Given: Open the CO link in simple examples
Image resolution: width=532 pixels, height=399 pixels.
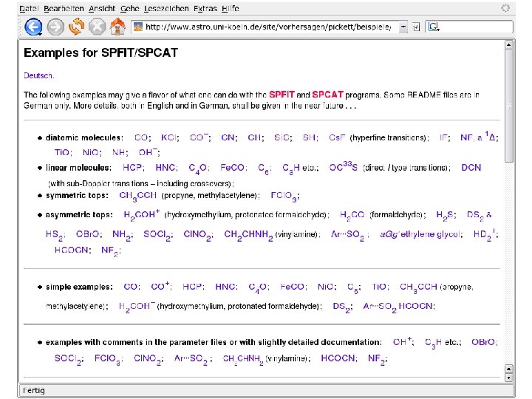Looking at the screenshot, I should pos(130,287).
